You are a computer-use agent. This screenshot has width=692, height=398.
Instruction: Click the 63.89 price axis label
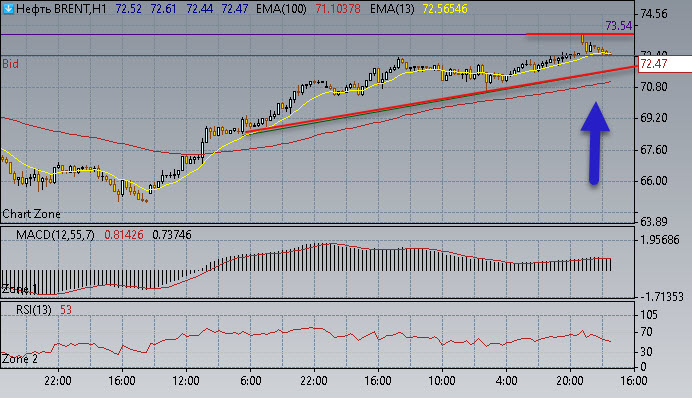654,222
